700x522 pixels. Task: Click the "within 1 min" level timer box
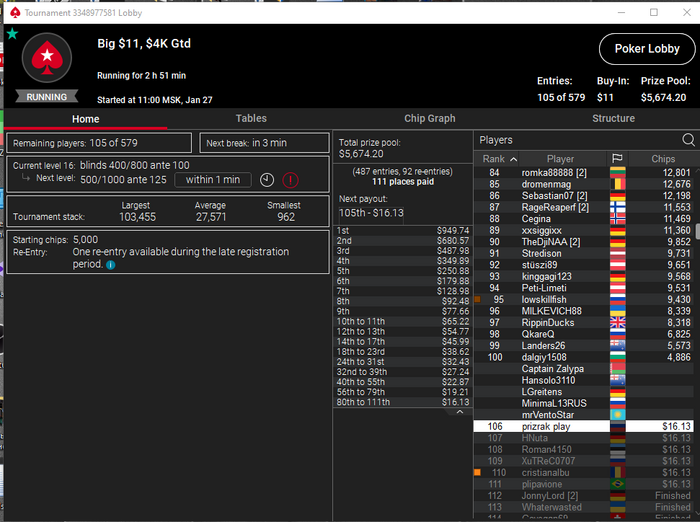coord(213,180)
